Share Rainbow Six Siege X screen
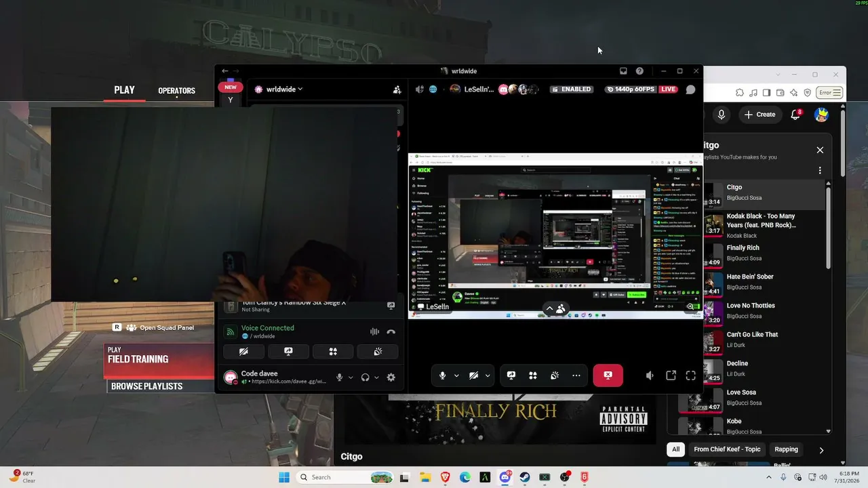 391,306
